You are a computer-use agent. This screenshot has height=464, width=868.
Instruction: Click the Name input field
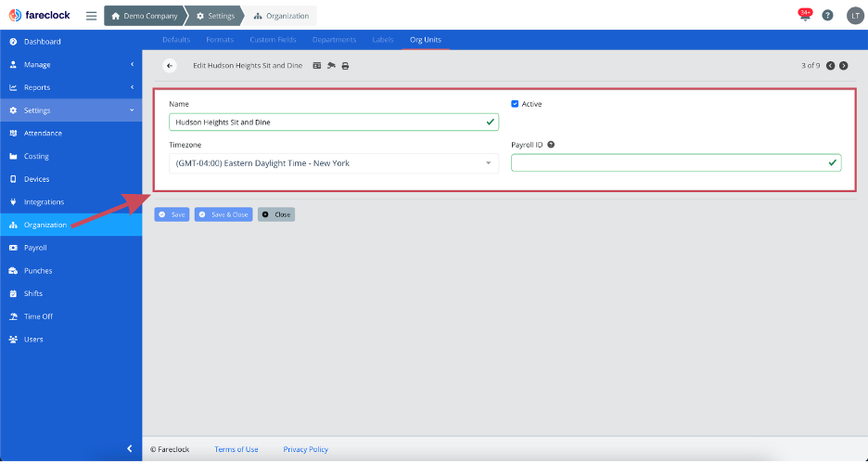point(334,122)
